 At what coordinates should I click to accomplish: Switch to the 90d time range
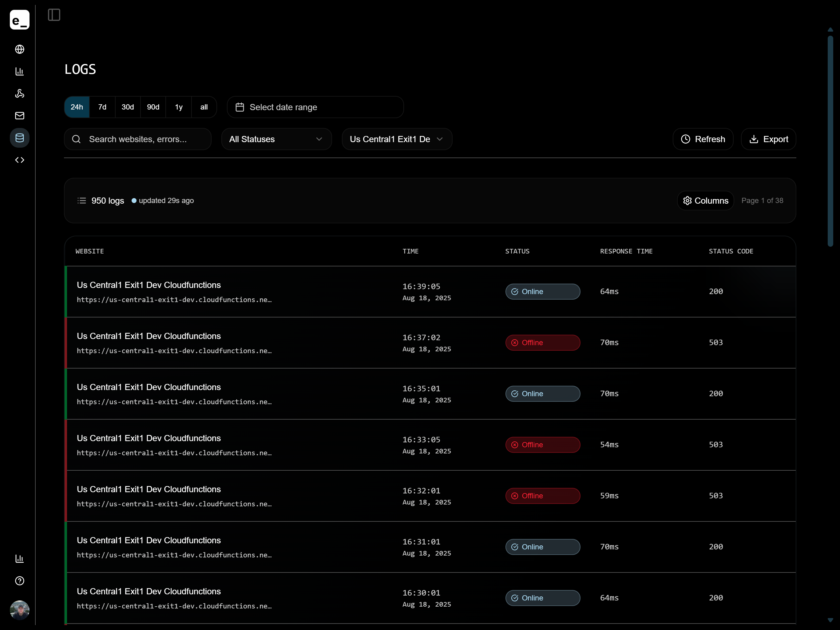[153, 107]
